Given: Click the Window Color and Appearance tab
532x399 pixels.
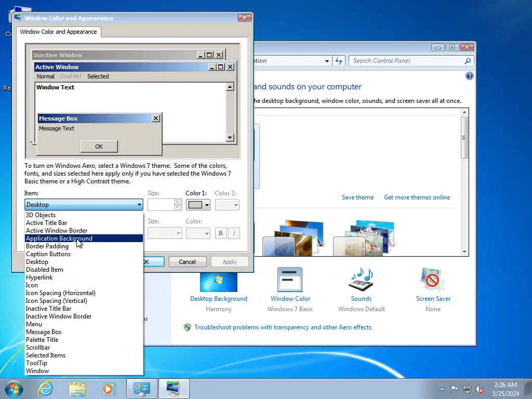Looking at the screenshot, I should 58,32.
